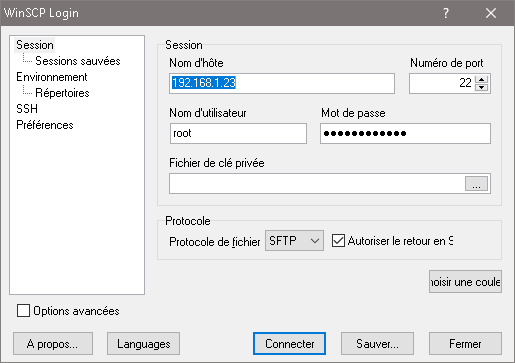Open Préférences tree item
This screenshot has width=515, height=363.
(x=45, y=125)
